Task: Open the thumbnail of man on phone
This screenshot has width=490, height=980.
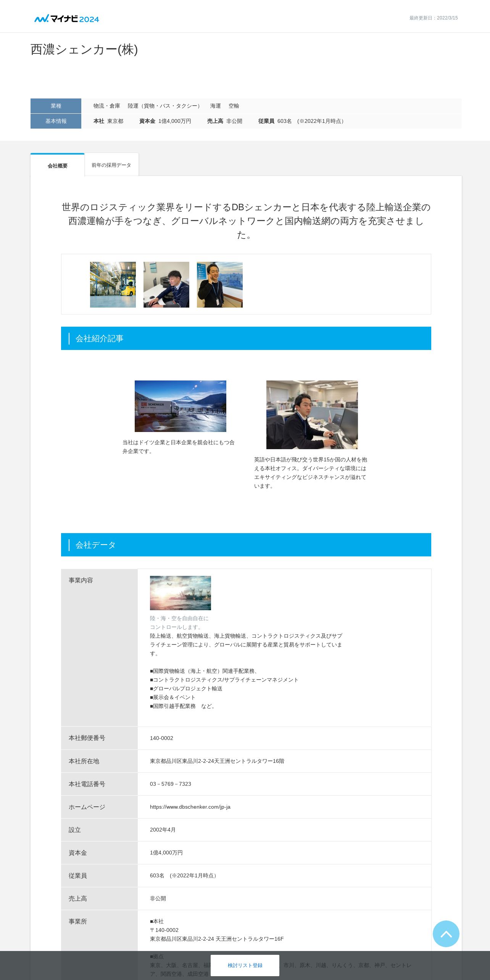Action: click(x=220, y=285)
